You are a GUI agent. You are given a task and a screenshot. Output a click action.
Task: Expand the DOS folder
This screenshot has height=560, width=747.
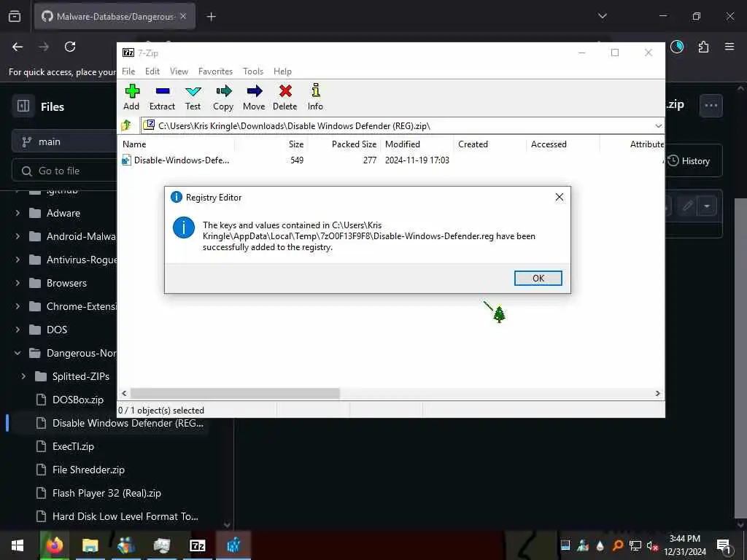coord(18,330)
